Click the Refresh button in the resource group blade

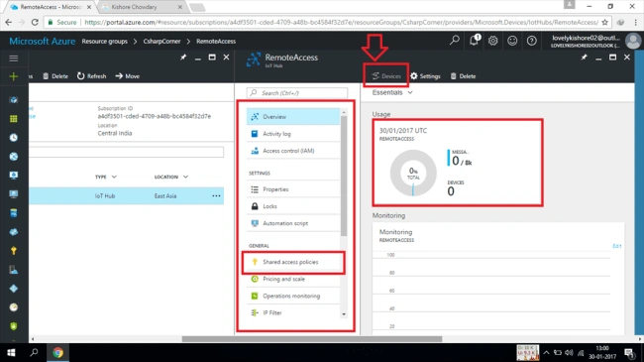pos(91,76)
